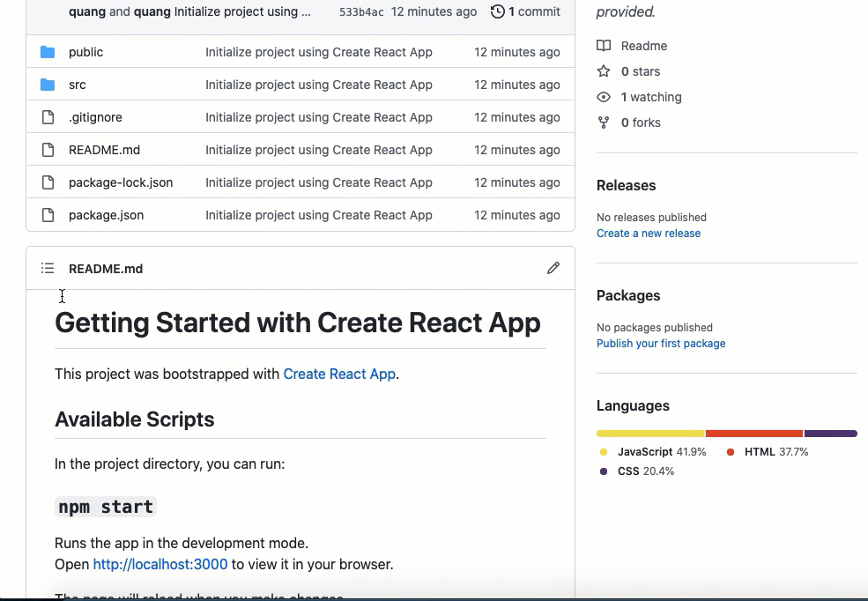
Task: Open first quang author link
Action: point(87,11)
